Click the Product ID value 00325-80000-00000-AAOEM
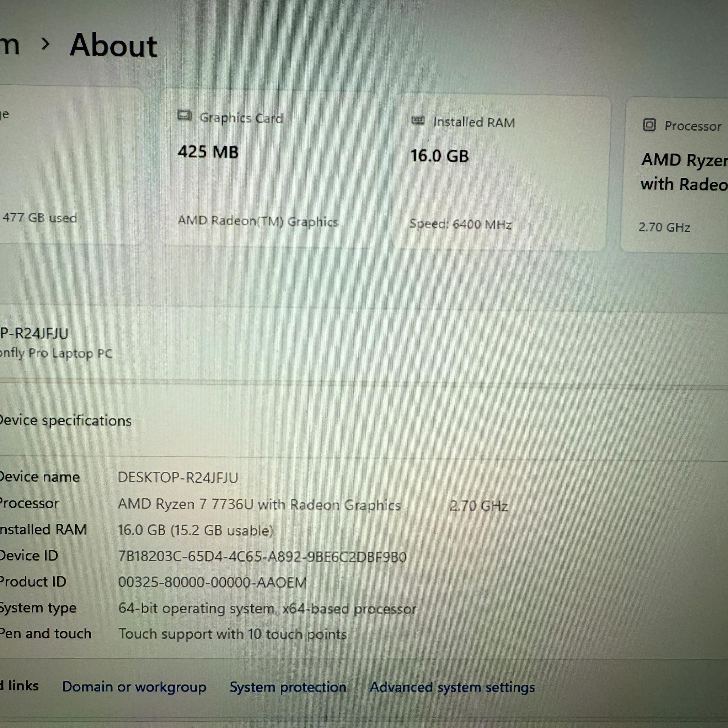The image size is (728, 728). pyautogui.click(x=213, y=583)
